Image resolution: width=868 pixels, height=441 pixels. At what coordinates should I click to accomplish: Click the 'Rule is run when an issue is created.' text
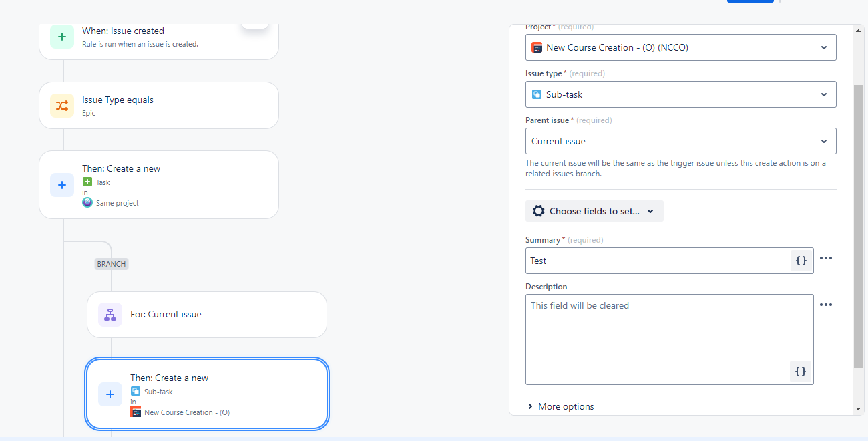click(x=140, y=44)
